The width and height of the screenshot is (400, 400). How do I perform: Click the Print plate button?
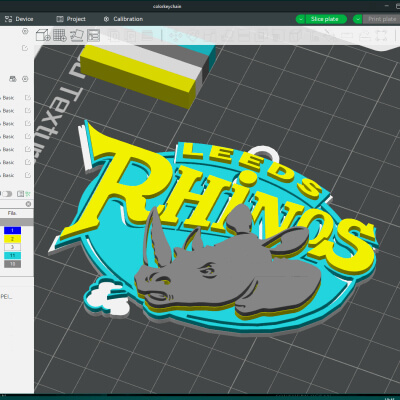381,19
